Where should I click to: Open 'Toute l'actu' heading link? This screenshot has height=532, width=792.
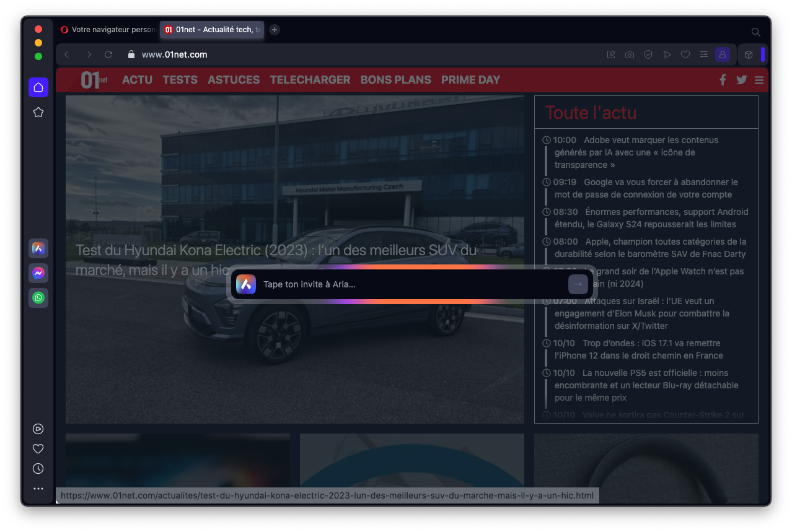[x=591, y=113]
